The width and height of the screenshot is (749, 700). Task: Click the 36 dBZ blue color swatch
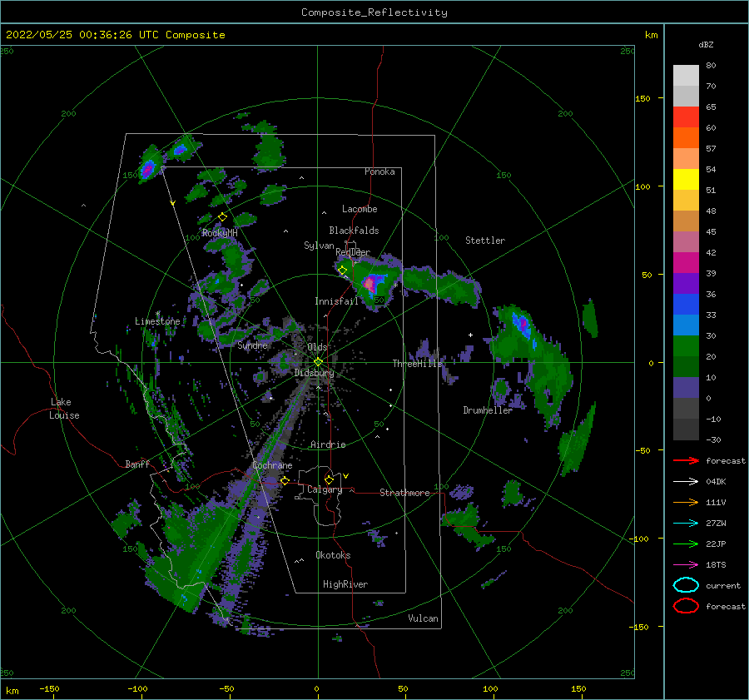click(686, 304)
